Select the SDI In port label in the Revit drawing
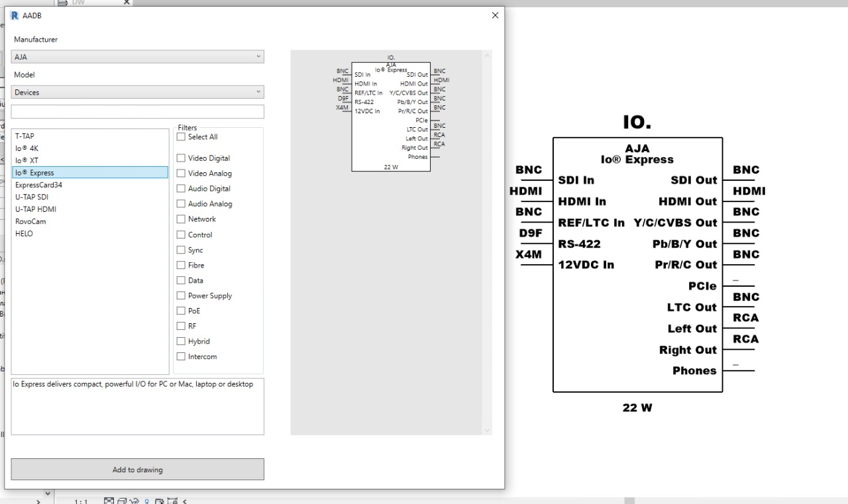The width and height of the screenshot is (848, 504). click(576, 180)
